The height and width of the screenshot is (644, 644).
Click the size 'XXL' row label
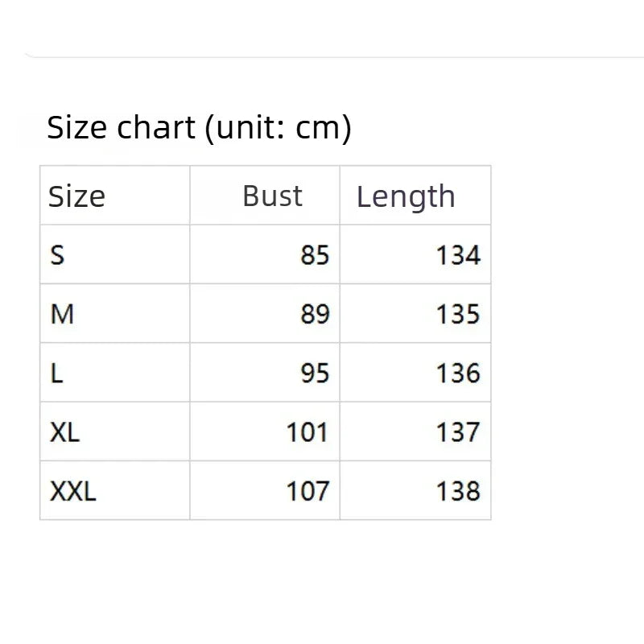pos(72,491)
